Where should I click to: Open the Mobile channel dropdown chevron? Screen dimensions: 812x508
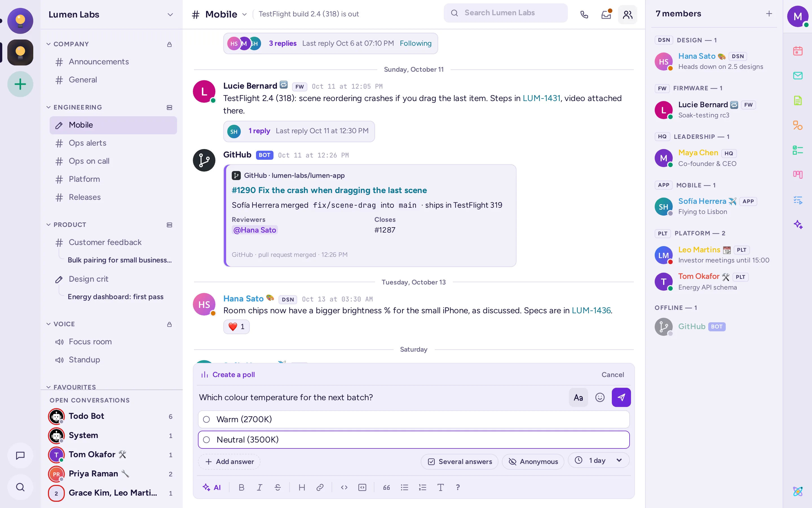245,14
